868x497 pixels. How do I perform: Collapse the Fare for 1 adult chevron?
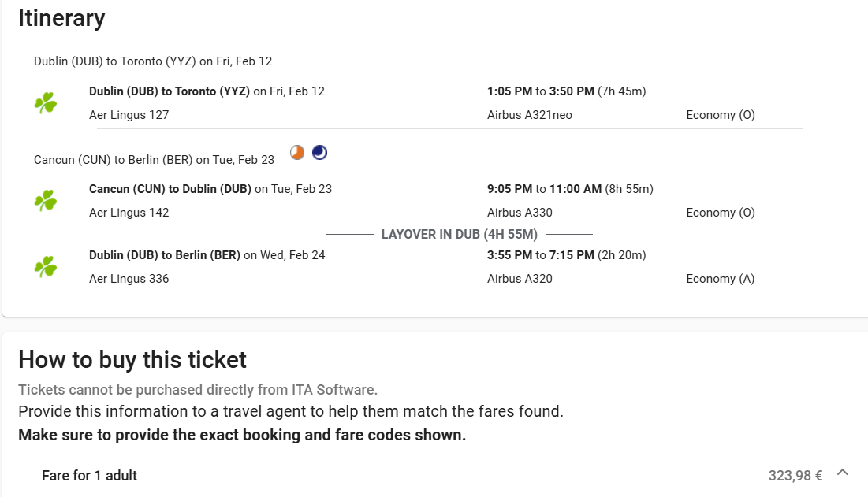click(x=843, y=472)
